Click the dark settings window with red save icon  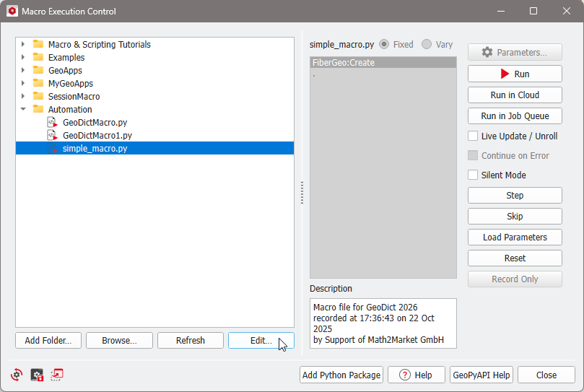click(x=37, y=375)
